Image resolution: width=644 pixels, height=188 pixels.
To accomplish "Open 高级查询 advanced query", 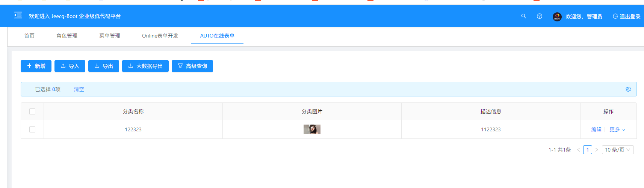I will click(192, 66).
